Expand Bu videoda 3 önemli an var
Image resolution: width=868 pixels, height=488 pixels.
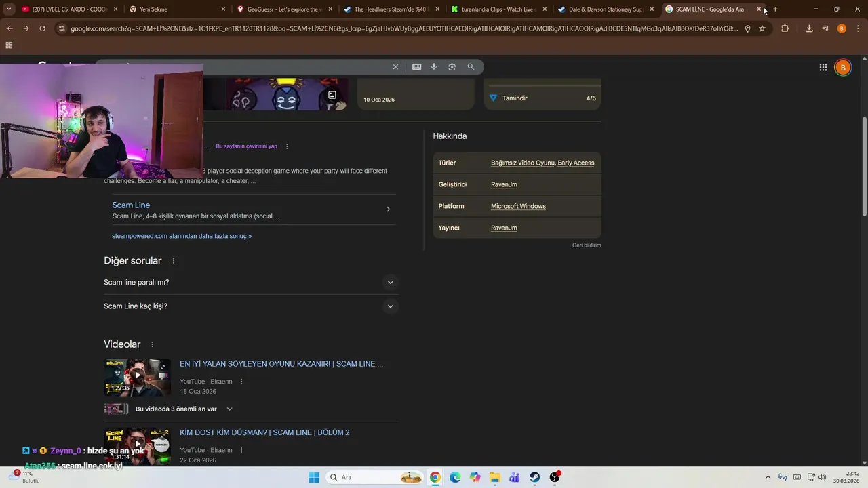(x=229, y=409)
